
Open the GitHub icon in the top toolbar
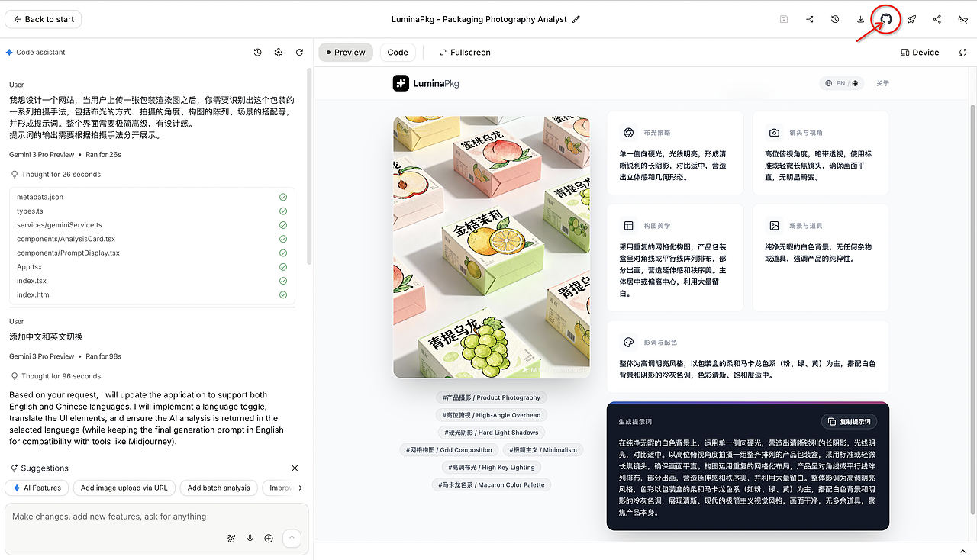point(885,19)
